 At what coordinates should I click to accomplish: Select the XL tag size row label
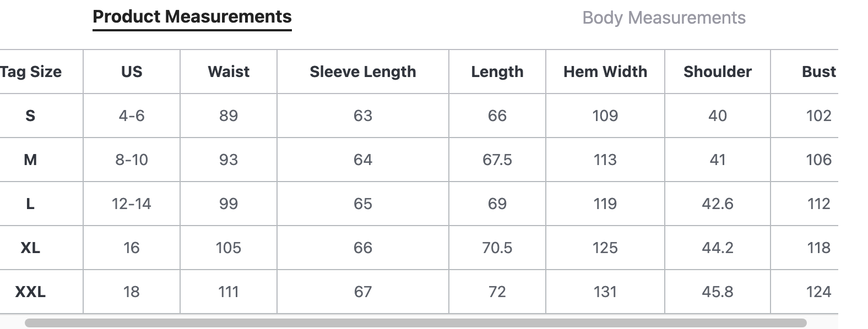(x=30, y=248)
